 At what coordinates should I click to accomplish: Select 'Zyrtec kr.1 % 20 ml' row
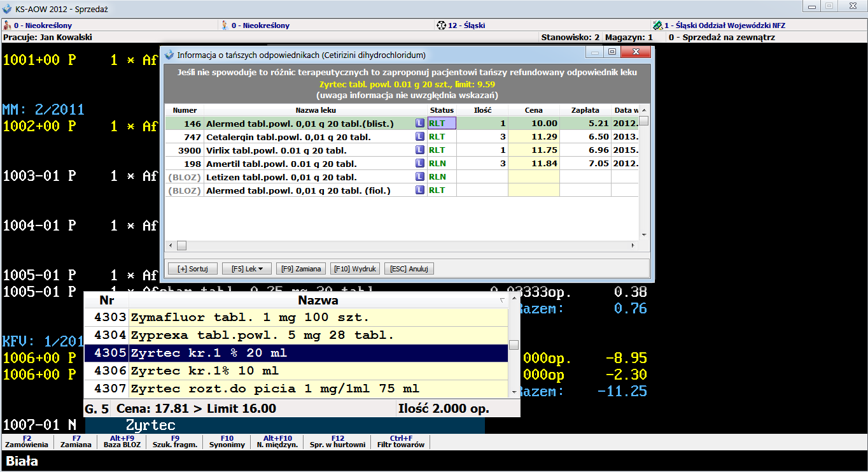pyautogui.click(x=296, y=353)
